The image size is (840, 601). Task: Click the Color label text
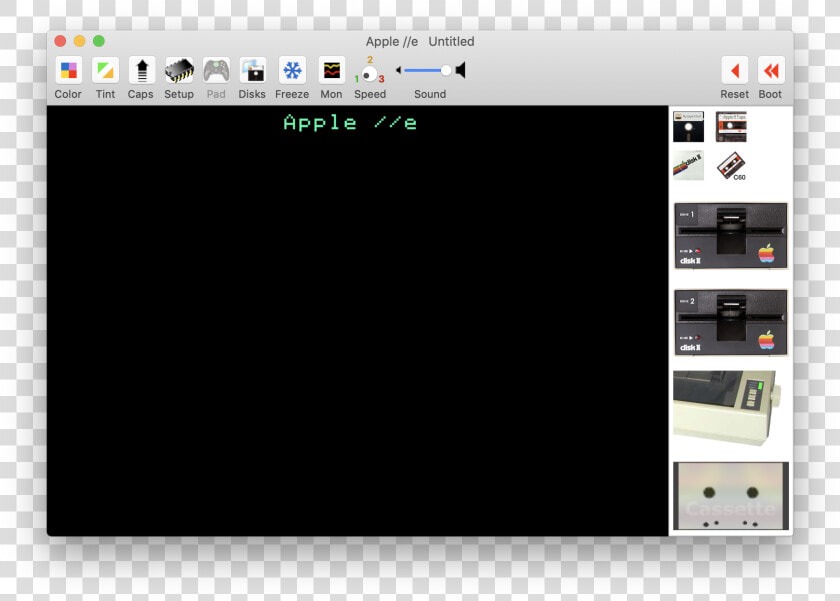(68, 94)
